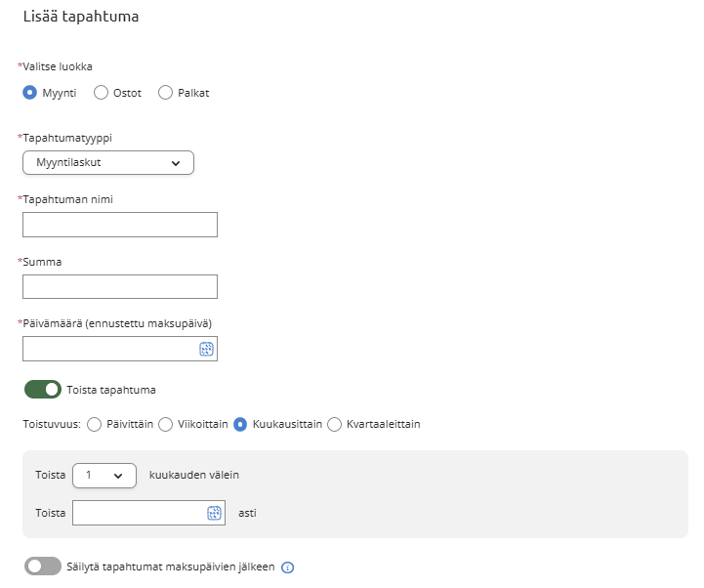This screenshot has height=588, width=704.
Task: Choose the Palkat category option
Action: point(165,93)
